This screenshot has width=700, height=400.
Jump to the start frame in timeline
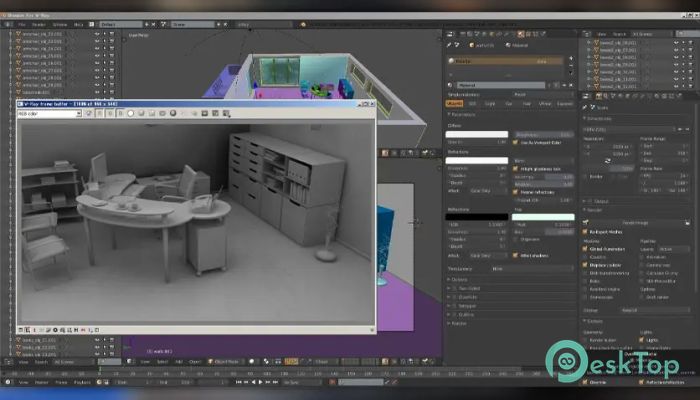pos(238,382)
